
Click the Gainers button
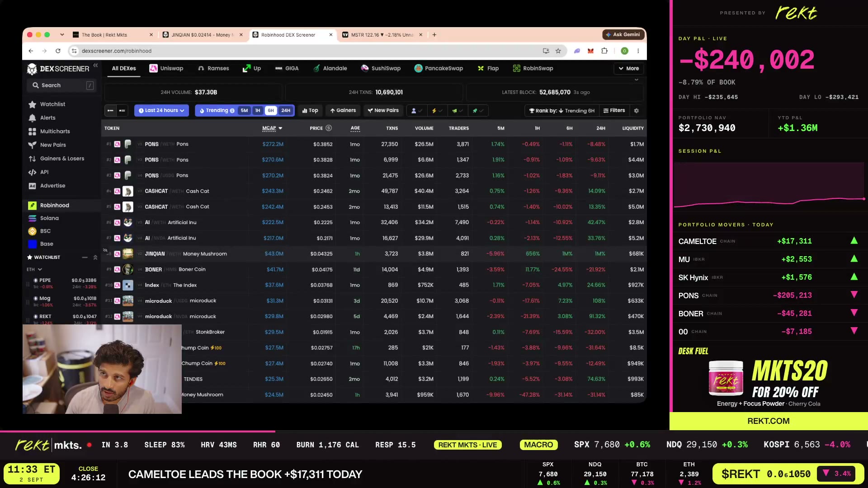pyautogui.click(x=343, y=111)
